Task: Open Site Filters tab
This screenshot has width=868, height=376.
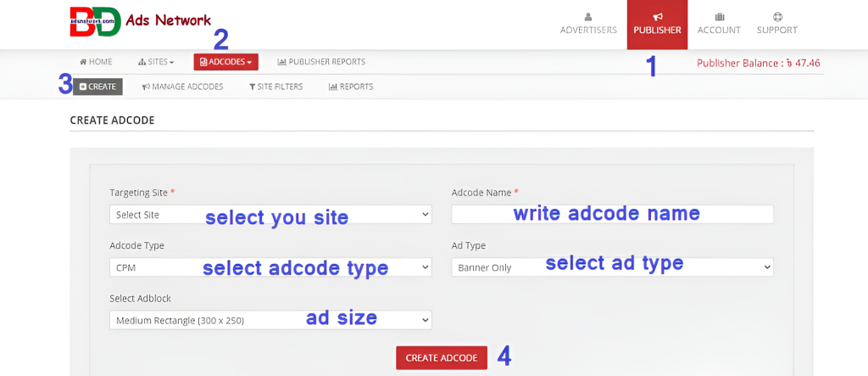Action: click(275, 87)
